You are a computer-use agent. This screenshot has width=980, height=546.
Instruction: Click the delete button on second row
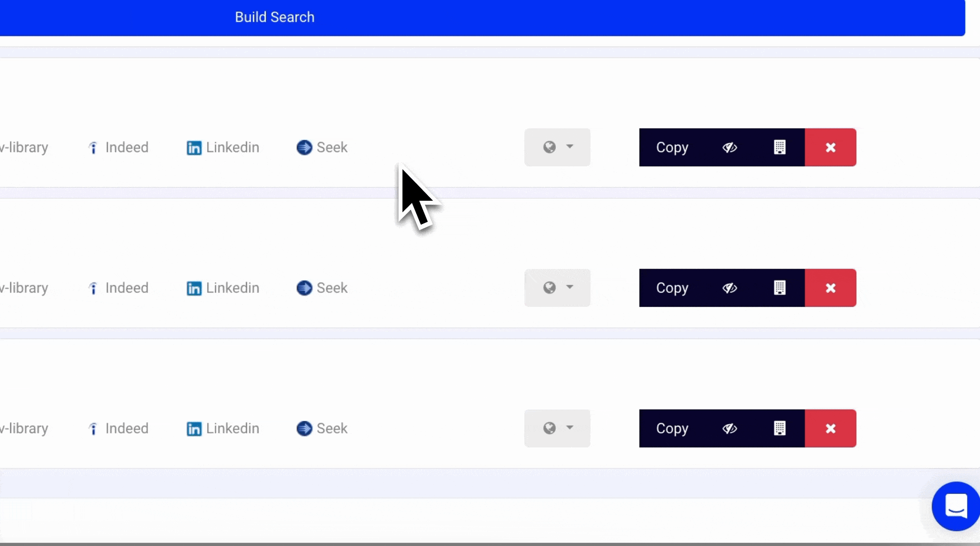(x=831, y=288)
